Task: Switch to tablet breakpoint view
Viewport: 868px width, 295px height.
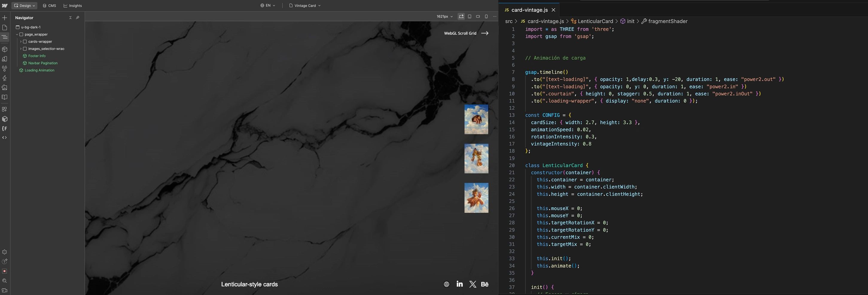Action: pos(469,16)
